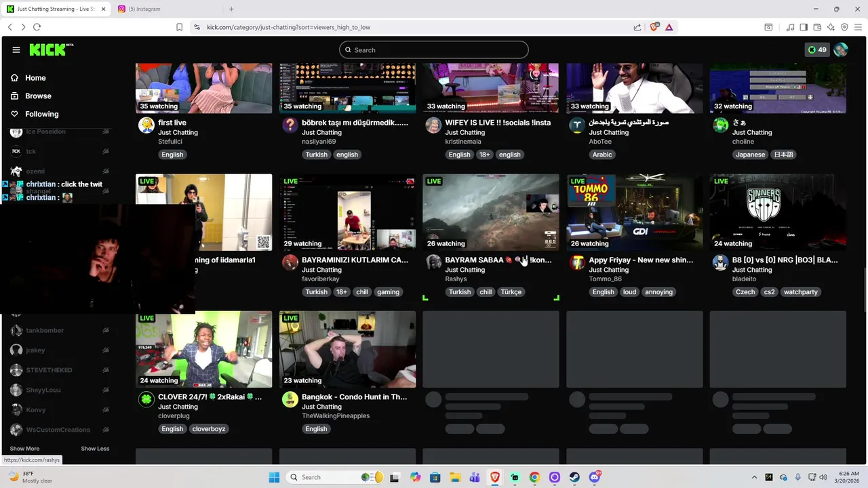This screenshot has height=488, width=868.
Task: Toggle notification icon beside Konvy
Action: point(106,410)
